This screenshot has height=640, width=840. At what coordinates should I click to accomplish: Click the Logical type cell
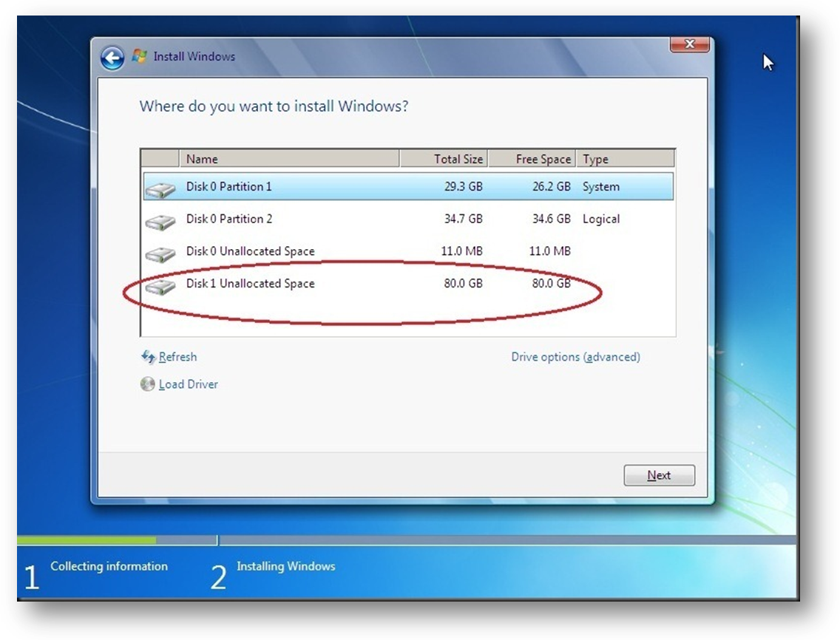tap(601, 219)
